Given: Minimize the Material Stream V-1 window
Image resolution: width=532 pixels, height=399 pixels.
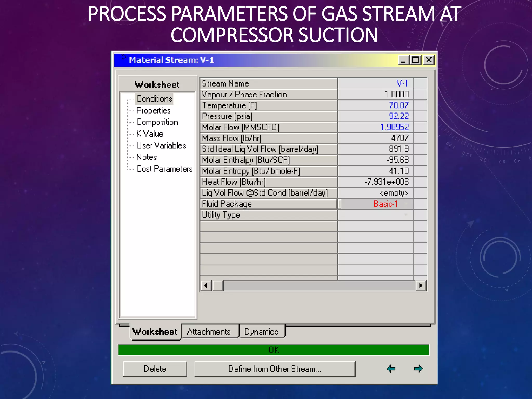Looking at the screenshot, I should (403, 60).
